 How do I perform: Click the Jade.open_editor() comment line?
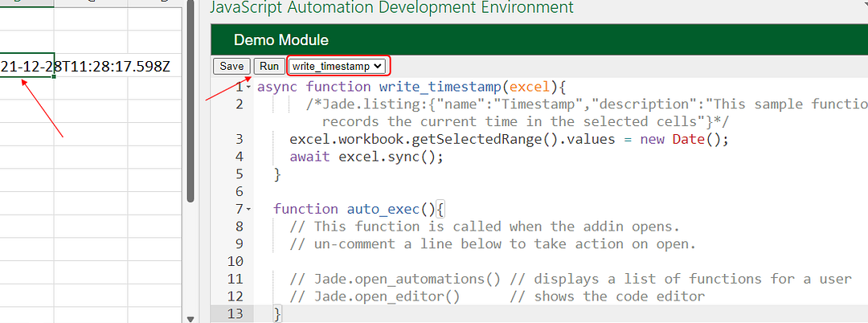tap(497, 296)
